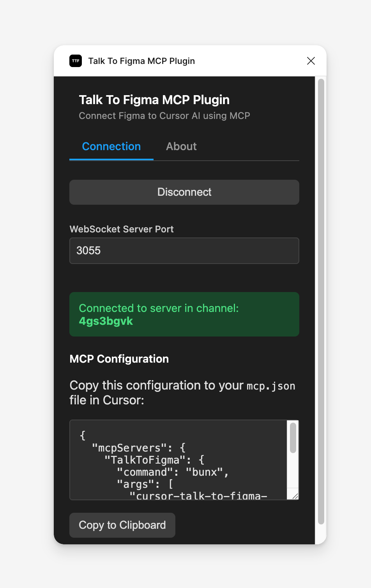Screen dimensions: 371x588
Task: Open the About tab
Action: tap(181, 147)
